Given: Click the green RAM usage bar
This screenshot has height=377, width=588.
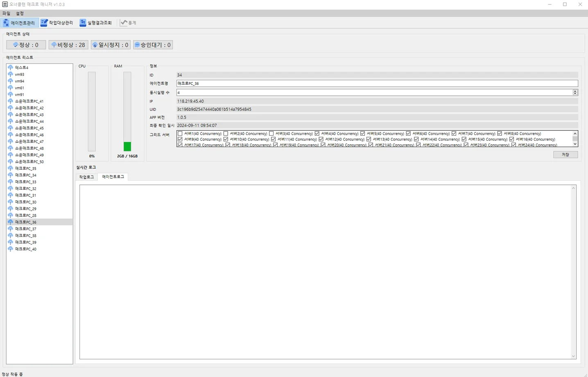Looking at the screenshot, I should click(127, 146).
